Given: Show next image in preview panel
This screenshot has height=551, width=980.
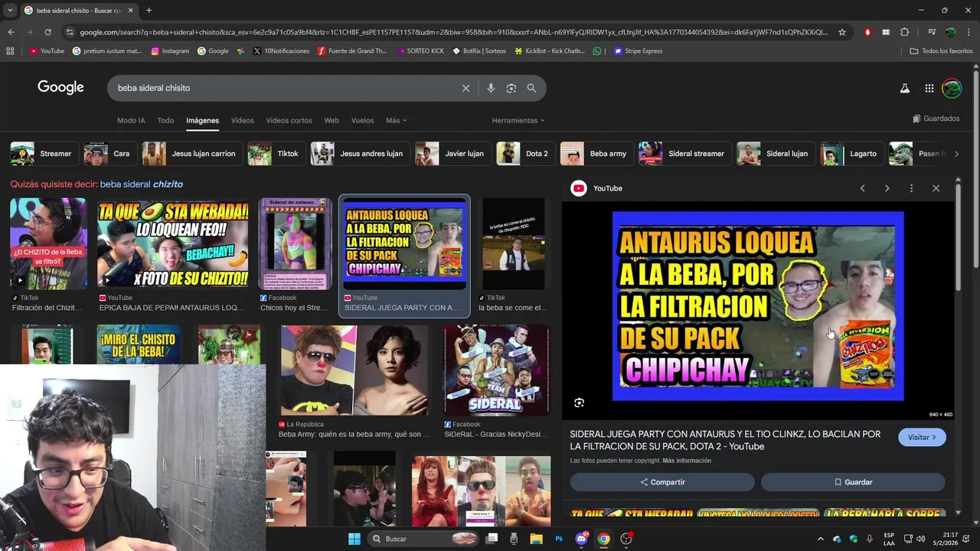Looking at the screenshot, I should click(x=887, y=188).
